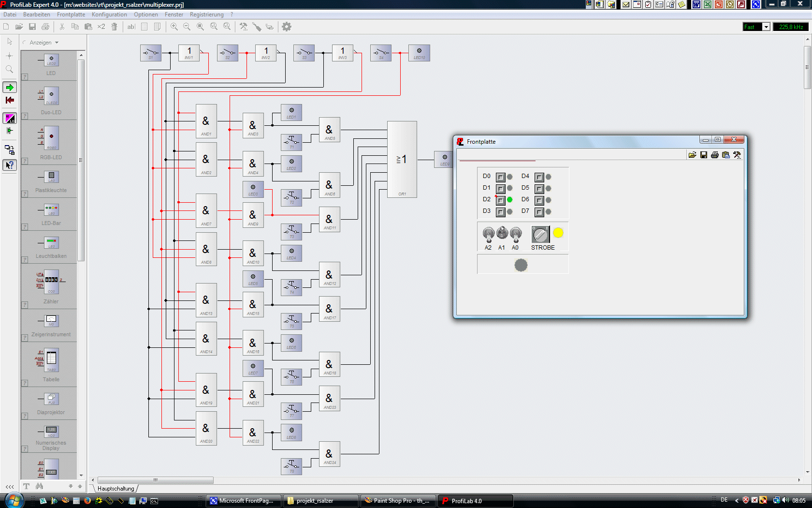Click the New file toolbar icon
This screenshot has height=508, width=812.
coord(6,27)
